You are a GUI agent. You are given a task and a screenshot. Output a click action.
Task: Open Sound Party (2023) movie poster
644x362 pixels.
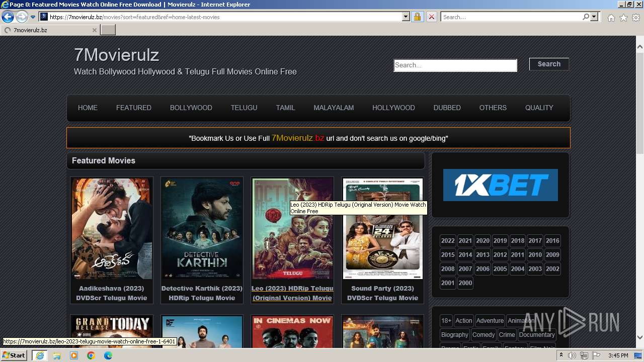click(x=382, y=229)
